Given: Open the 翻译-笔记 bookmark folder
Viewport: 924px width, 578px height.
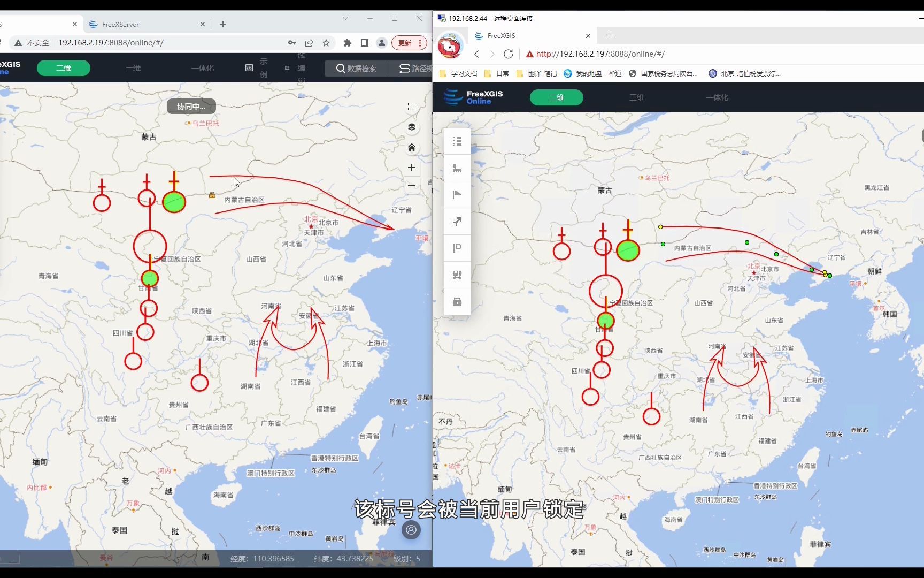Looking at the screenshot, I should pos(537,74).
